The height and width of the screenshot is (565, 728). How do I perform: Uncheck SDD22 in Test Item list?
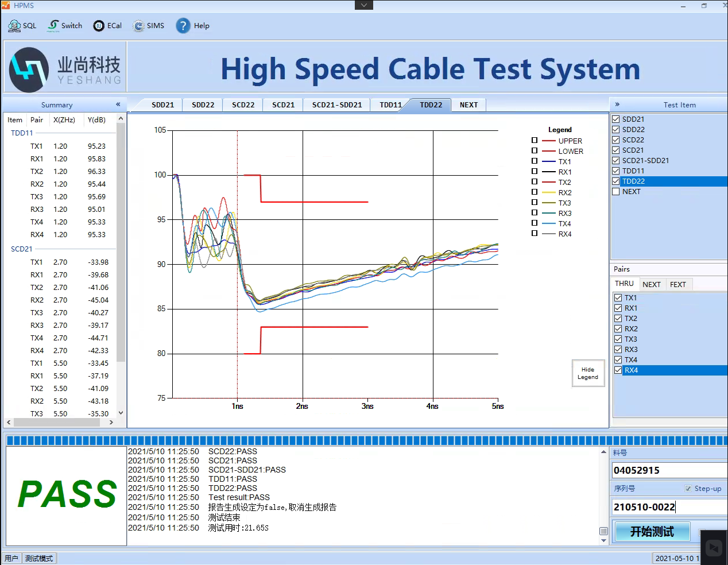click(x=616, y=130)
